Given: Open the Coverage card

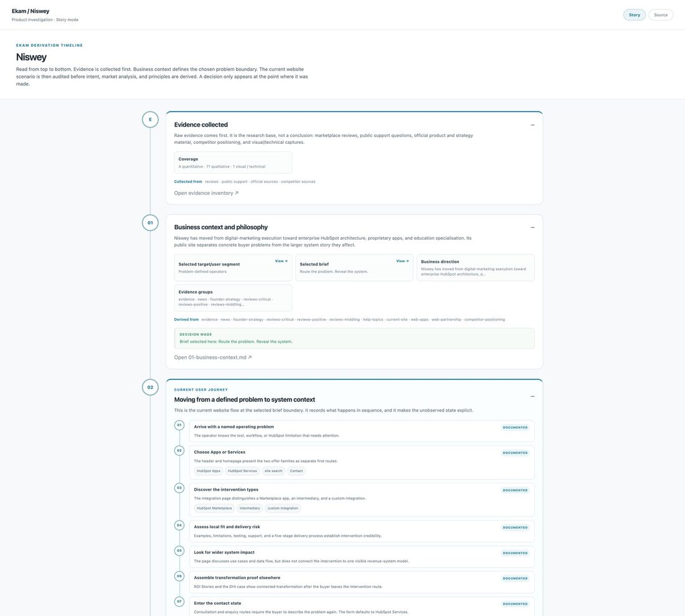Looking at the screenshot, I should click(233, 163).
